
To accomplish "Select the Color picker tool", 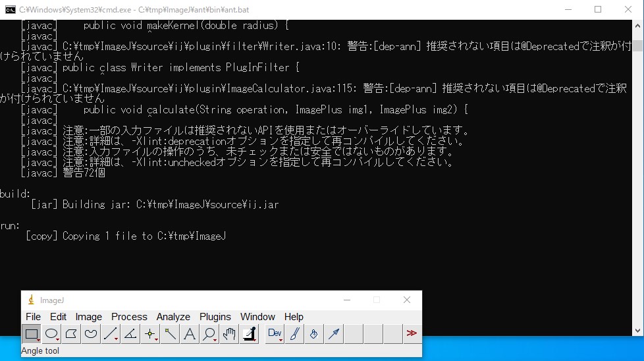I will coord(249,333).
